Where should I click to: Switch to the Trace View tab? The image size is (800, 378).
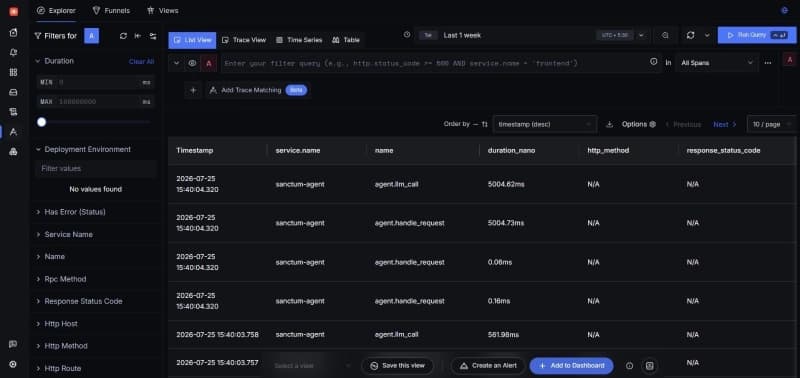coord(244,40)
